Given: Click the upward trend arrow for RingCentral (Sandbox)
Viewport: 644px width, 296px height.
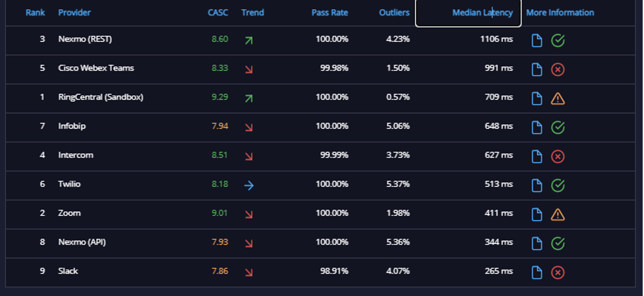Looking at the screenshot, I should pyautogui.click(x=249, y=98).
